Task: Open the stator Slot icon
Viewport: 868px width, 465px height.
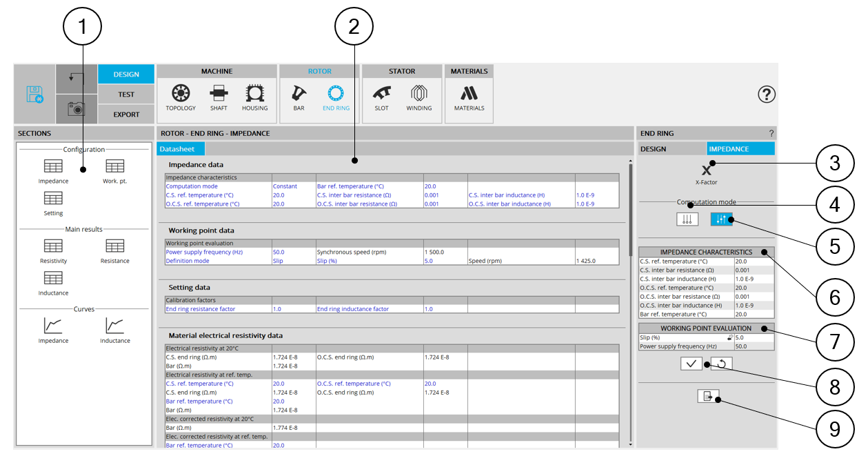Action: (381, 94)
